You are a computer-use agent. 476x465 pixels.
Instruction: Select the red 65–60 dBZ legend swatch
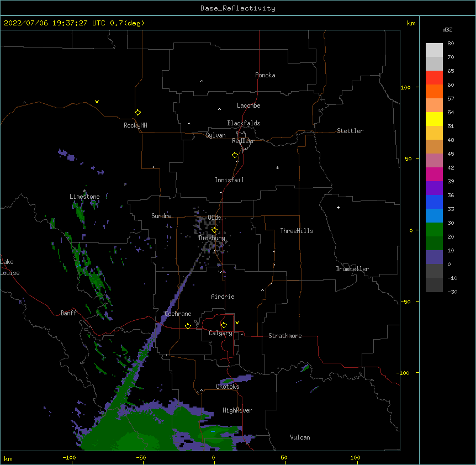tap(434, 78)
